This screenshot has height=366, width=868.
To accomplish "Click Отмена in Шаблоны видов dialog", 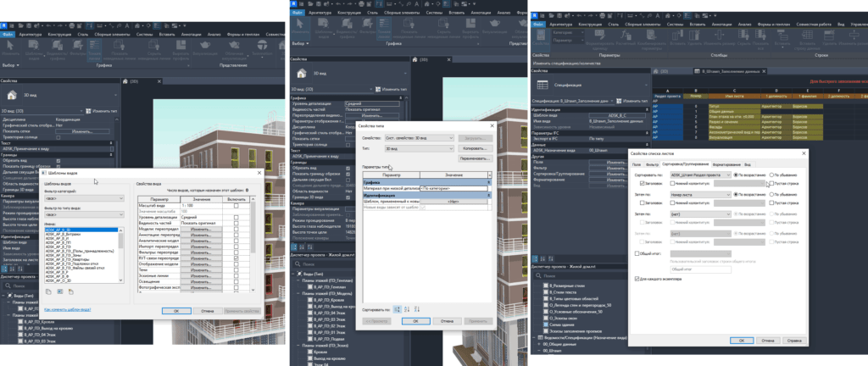I will tap(207, 311).
